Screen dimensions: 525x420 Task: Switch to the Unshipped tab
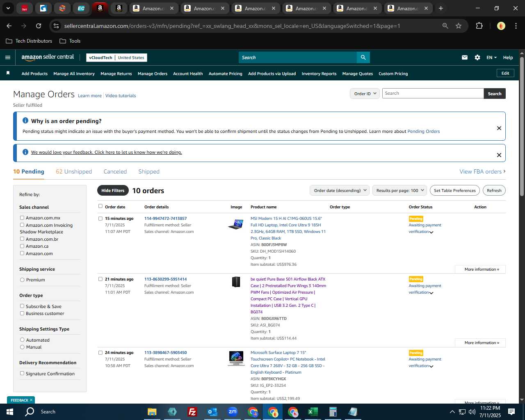click(74, 171)
